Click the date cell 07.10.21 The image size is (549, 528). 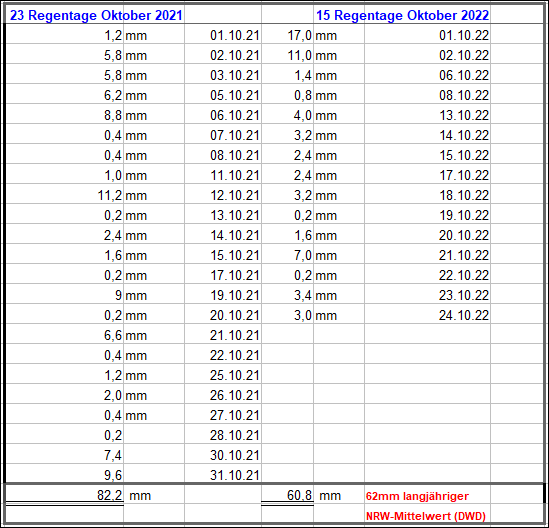(x=235, y=135)
